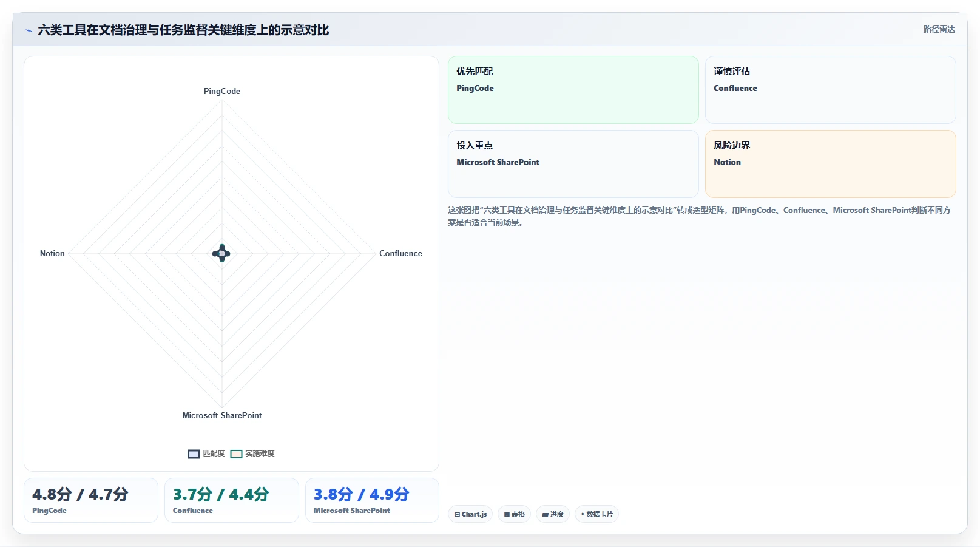Click the SharePoint score card 3.8分 / 4.9分
Viewport: 980px width, 547px height.
(372, 500)
